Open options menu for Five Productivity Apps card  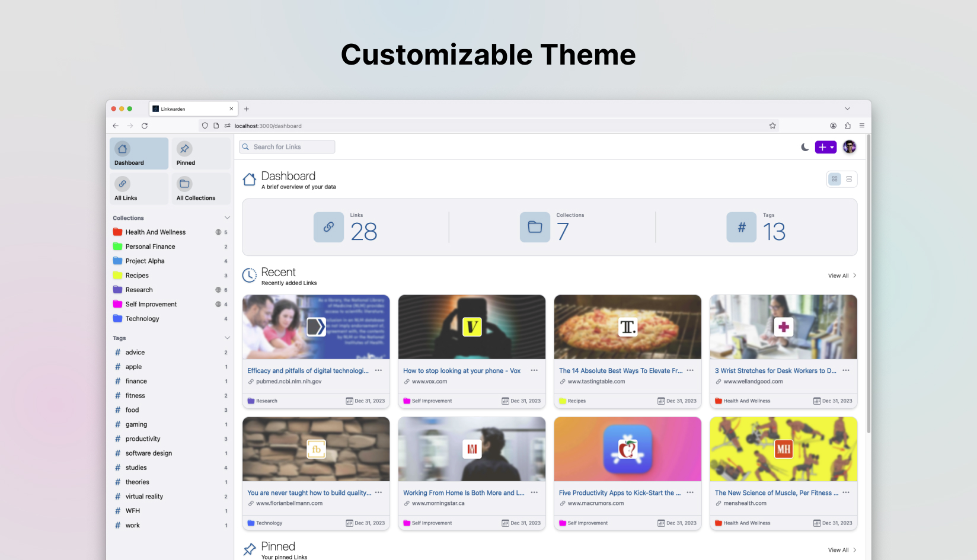point(690,492)
